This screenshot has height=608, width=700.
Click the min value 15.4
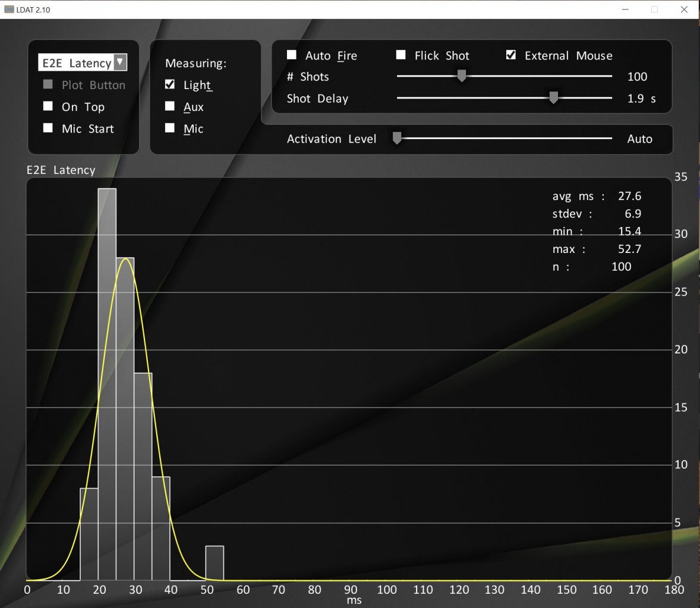(x=629, y=232)
